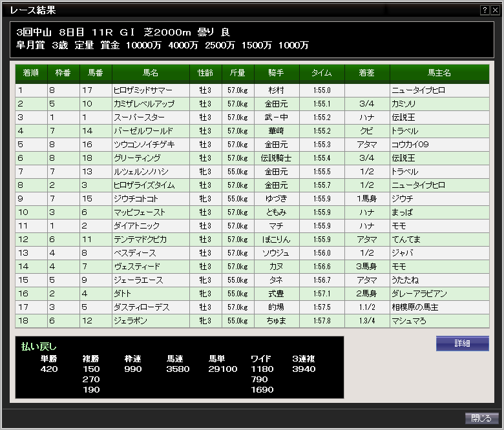Click the 3連複 payout value 3940
Viewport: 504px width, 430px height.
[x=304, y=369]
